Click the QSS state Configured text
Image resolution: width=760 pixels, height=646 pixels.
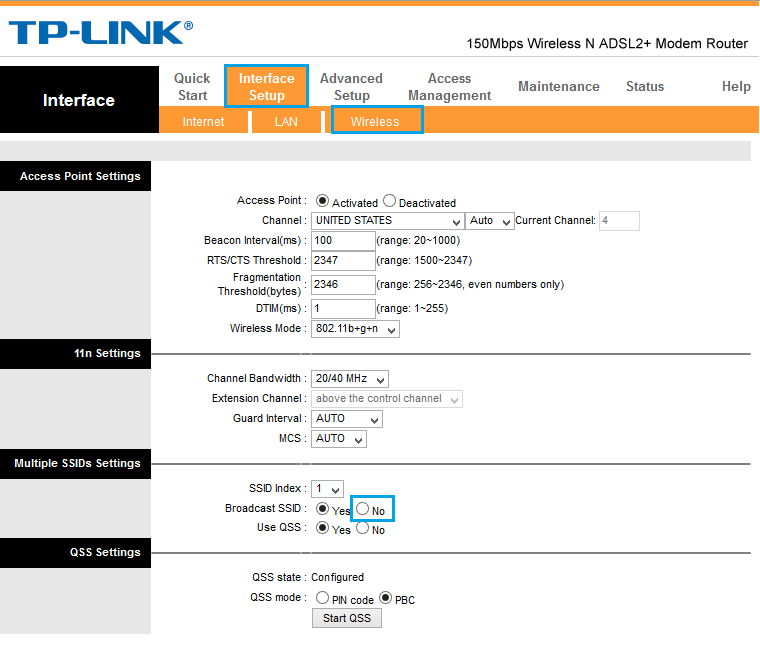(x=337, y=577)
